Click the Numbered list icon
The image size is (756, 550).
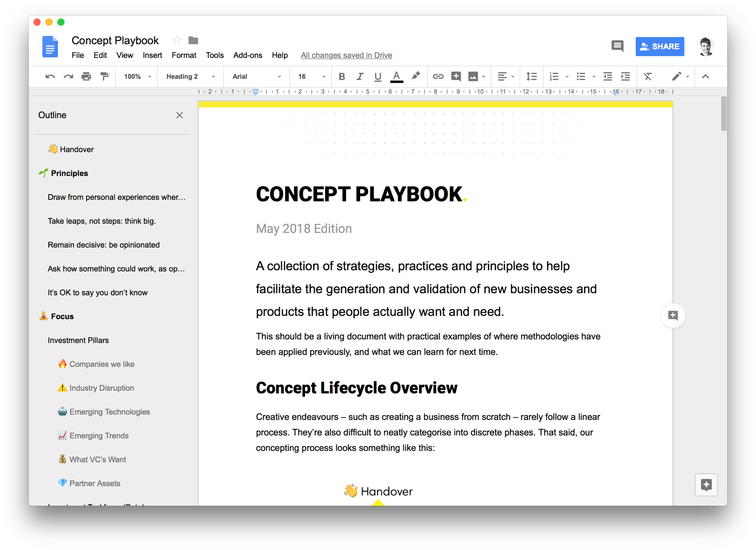[554, 77]
